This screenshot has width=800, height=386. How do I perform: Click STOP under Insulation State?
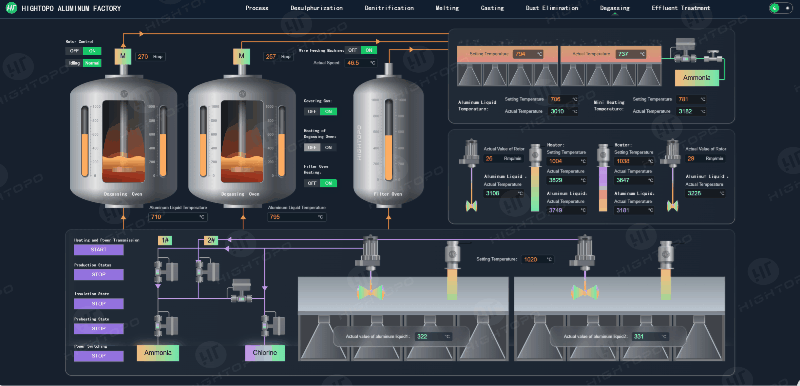pyautogui.click(x=98, y=304)
